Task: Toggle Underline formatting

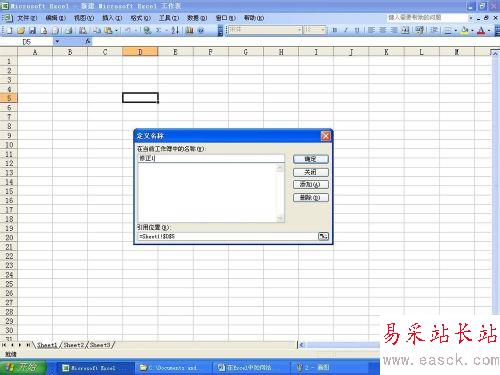Action: (357, 30)
